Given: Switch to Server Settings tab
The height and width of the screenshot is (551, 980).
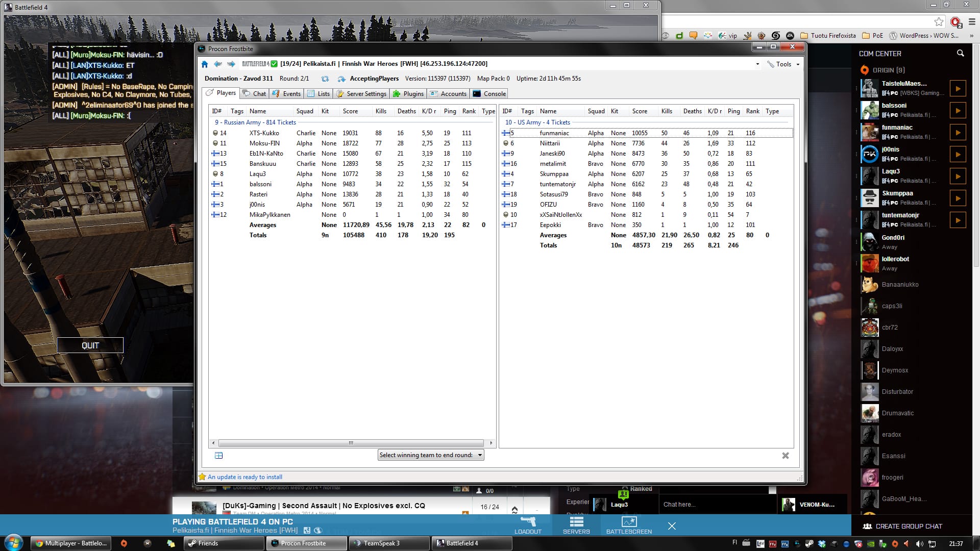Looking at the screenshot, I should pyautogui.click(x=361, y=94).
